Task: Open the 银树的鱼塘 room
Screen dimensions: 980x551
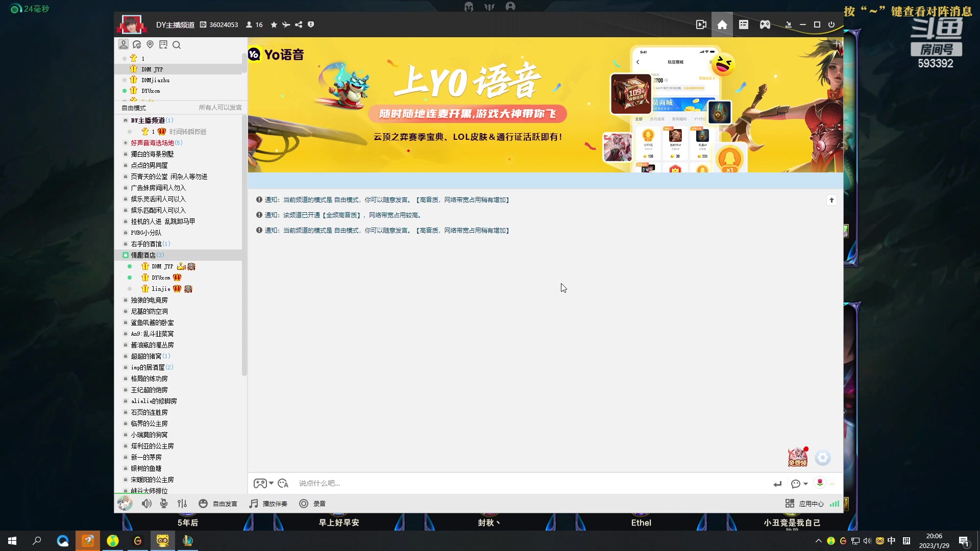Action: click(x=146, y=468)
